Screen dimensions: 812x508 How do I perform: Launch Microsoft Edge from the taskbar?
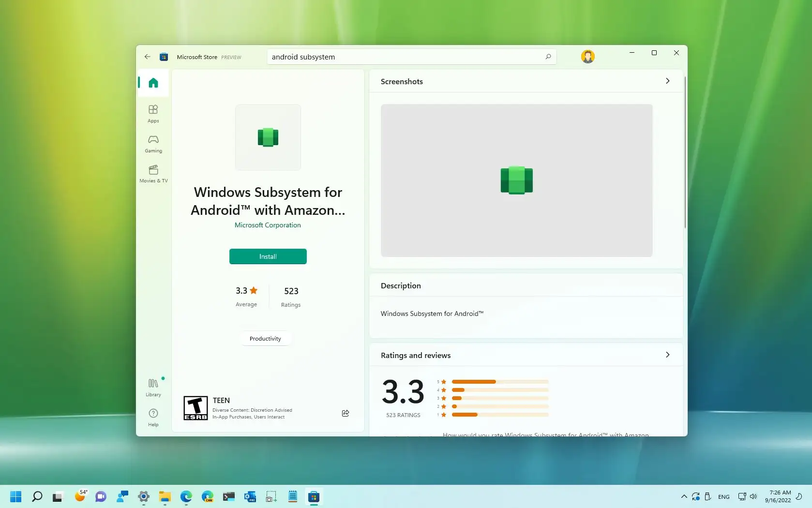[186, 496]
